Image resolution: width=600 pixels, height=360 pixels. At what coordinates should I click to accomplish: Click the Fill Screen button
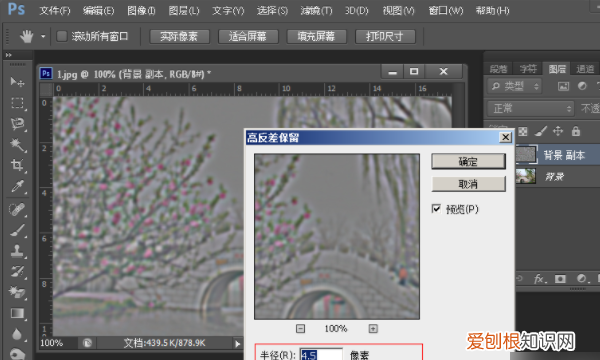[x=316, y=37]
